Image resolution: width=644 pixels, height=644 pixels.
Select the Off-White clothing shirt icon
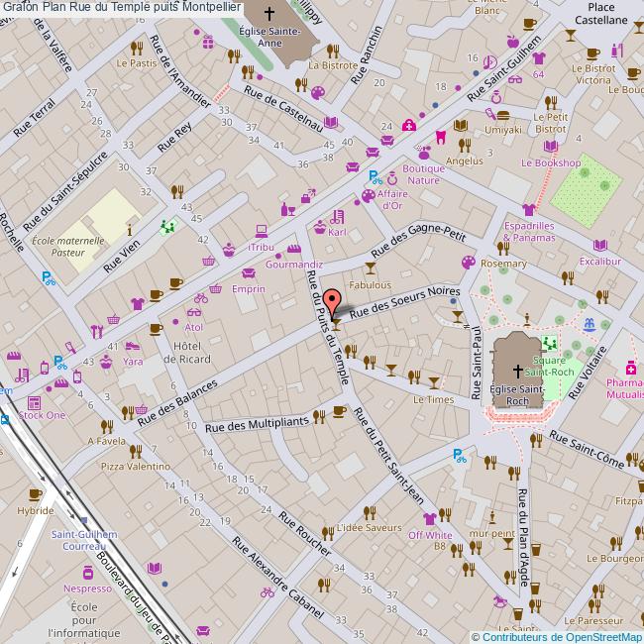click(429, 518)
